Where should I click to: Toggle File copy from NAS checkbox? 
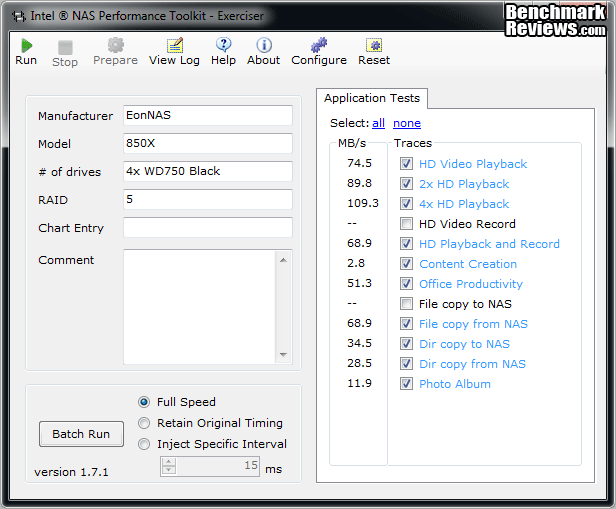[406, 324]
